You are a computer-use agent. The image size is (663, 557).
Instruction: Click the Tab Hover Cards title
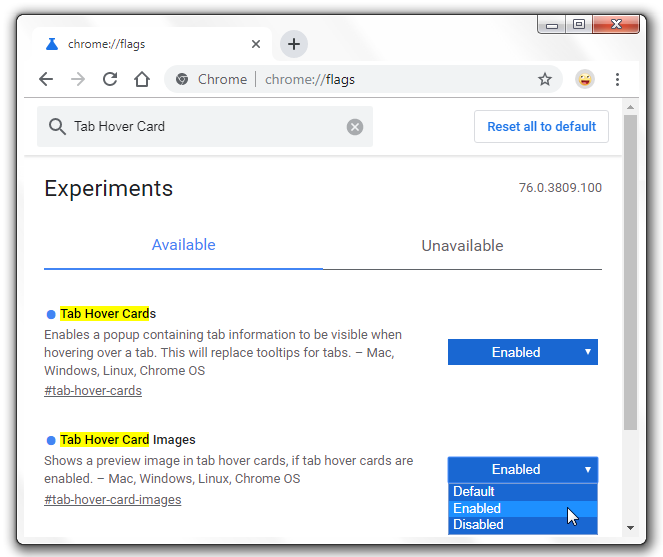click(x=108, y=313)
